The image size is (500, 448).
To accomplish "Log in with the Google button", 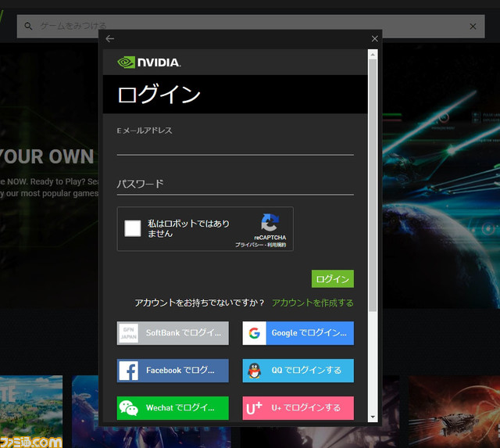I will coord(298,333).
